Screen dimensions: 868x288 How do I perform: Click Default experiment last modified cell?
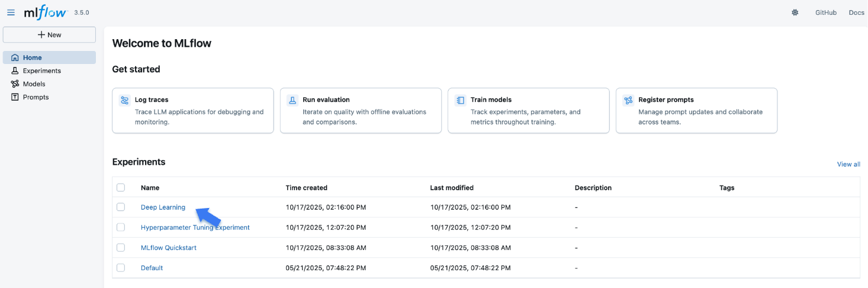[470, 268]
